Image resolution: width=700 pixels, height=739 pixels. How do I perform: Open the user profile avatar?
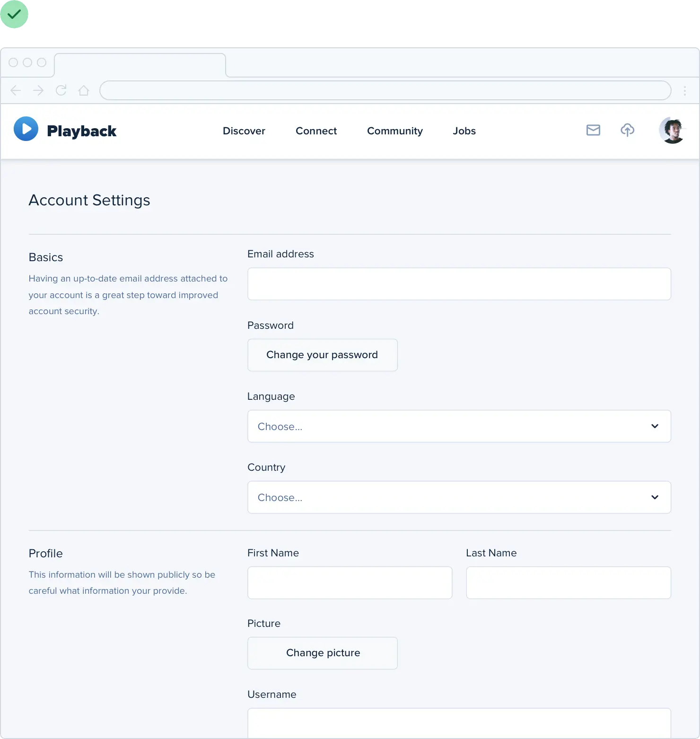point(672,130)
